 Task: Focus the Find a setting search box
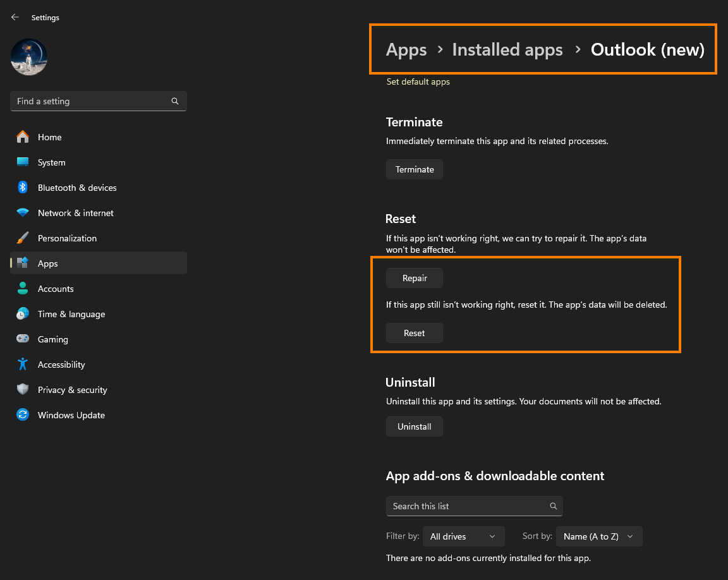point(99,101)
